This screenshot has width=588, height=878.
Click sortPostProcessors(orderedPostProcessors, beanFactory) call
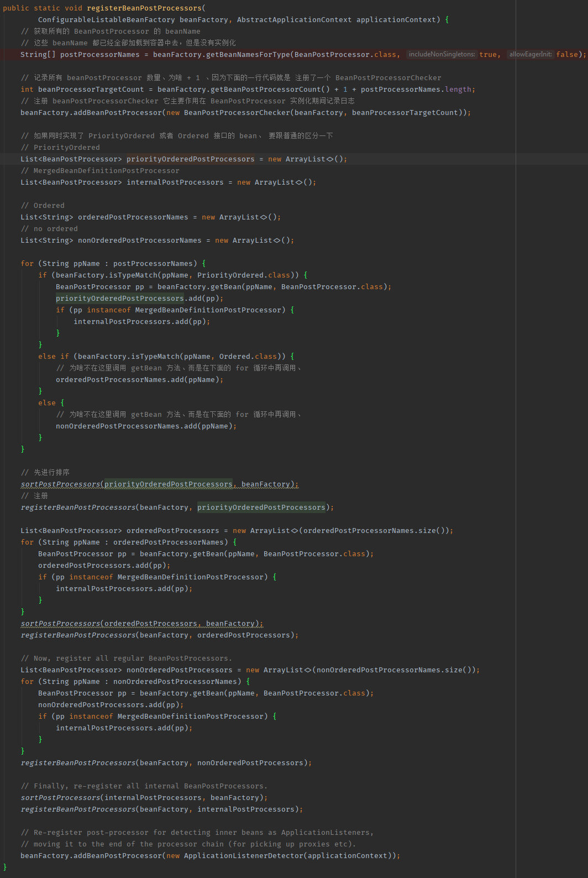pyautogui.click(x=142, y=623)
